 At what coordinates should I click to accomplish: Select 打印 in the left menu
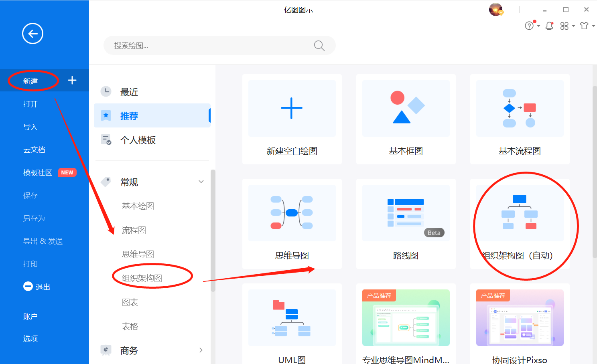click(x=30, y=264)
